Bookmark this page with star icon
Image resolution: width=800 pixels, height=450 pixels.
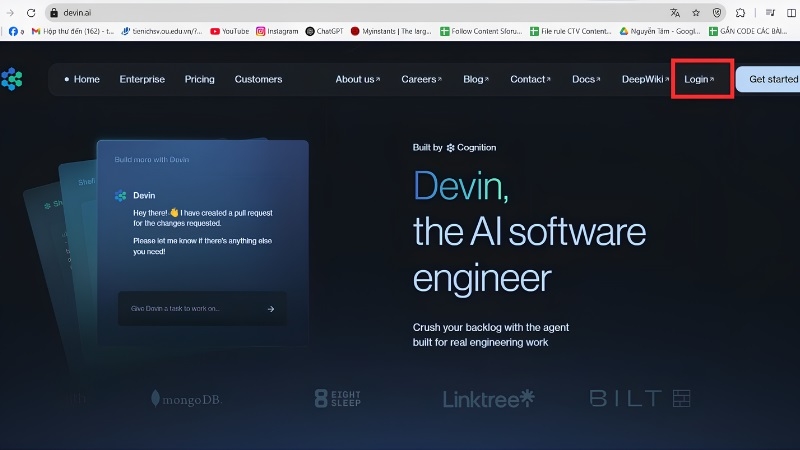[696, 13]
